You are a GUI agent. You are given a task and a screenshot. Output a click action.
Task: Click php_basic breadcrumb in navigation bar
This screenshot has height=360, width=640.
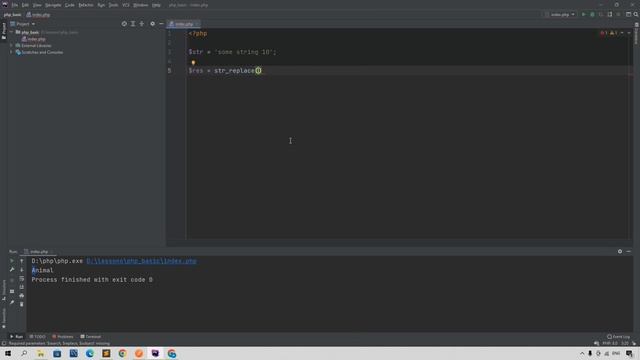(x=12, y=15)
